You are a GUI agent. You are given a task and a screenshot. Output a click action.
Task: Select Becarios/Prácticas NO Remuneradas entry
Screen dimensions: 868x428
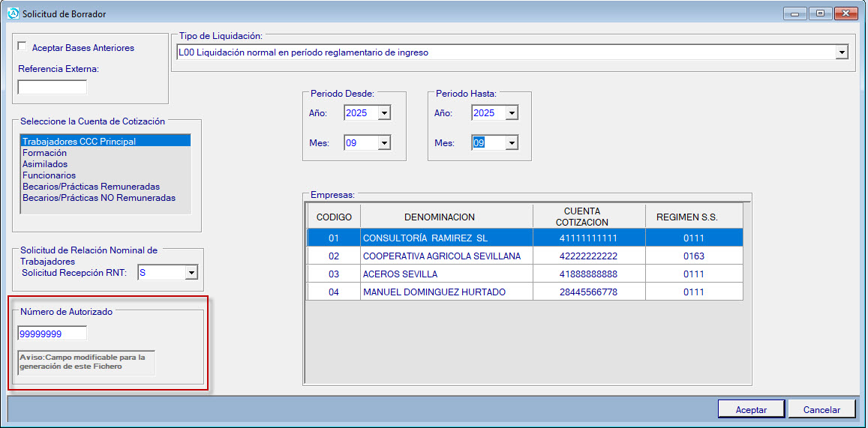pyautogui.click(x=98, y=198)
